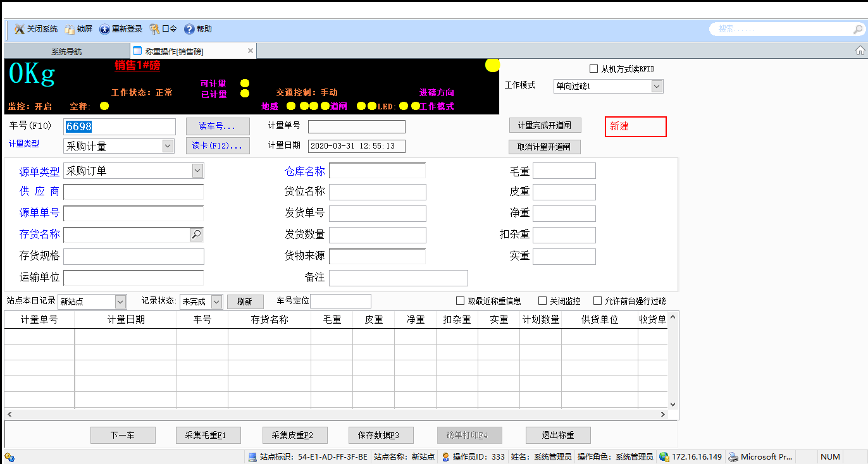The width and height of the screenshot is (868, 464).
Task: Toggle the 关闭监控 checkbox
Action: (542, 301)
